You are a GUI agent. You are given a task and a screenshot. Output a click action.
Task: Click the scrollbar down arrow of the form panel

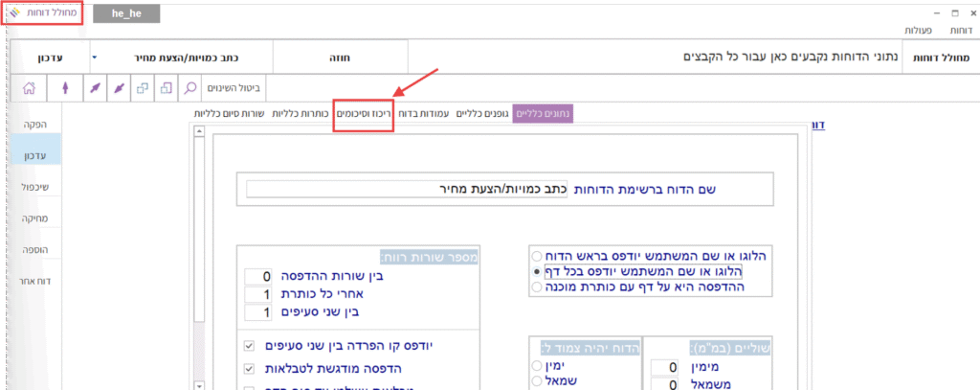(198, 383)
